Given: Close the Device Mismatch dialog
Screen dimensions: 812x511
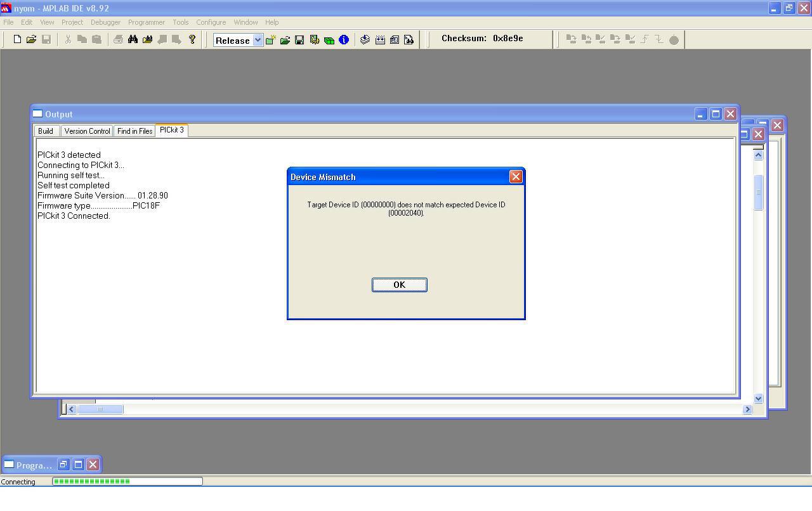Looking at the screenshot, I should pos(516,177).
